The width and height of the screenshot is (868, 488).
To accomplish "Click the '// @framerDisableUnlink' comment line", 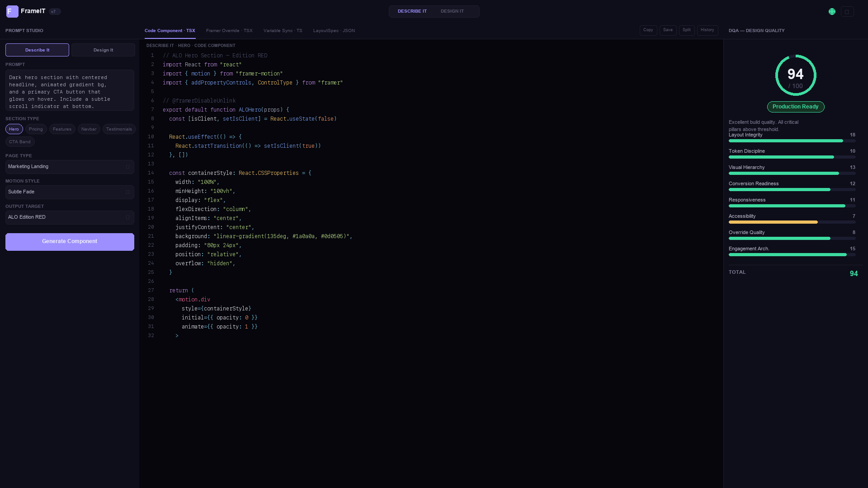I will pyautogui.click(x=199, y=101).
